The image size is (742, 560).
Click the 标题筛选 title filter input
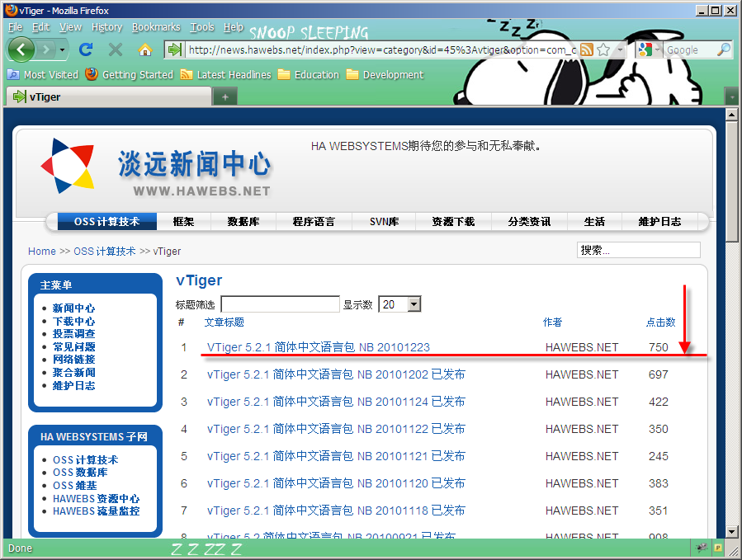tap(280, 304)
